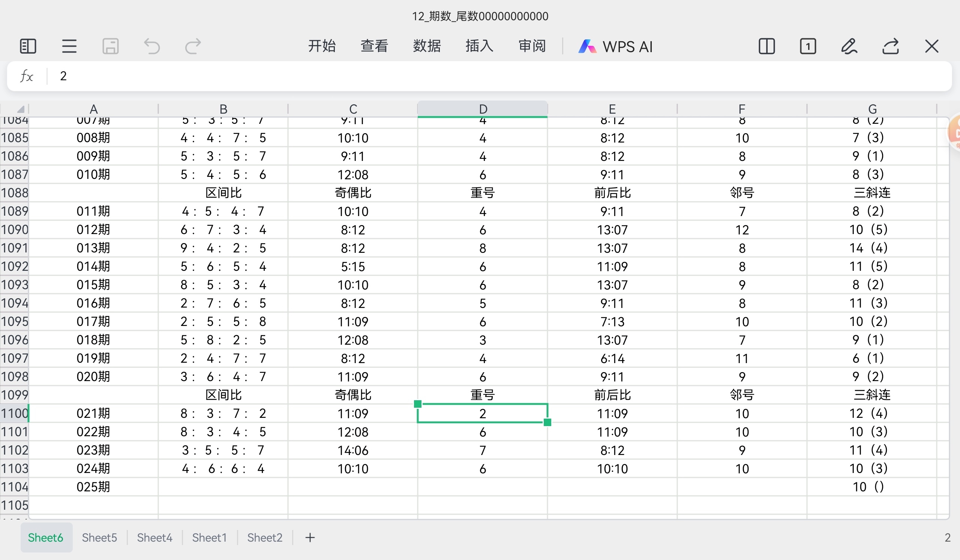
Task: Enter pen edit mode
Action: pos(849,47)
